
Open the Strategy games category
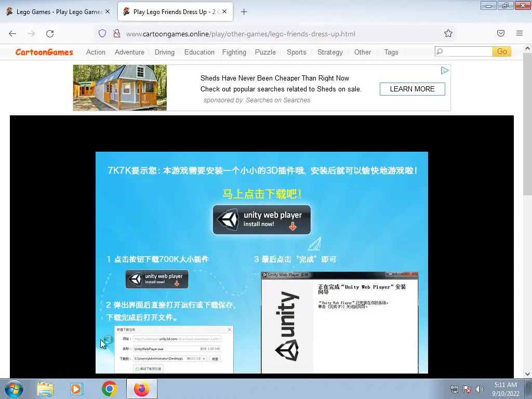coord(330,52)
